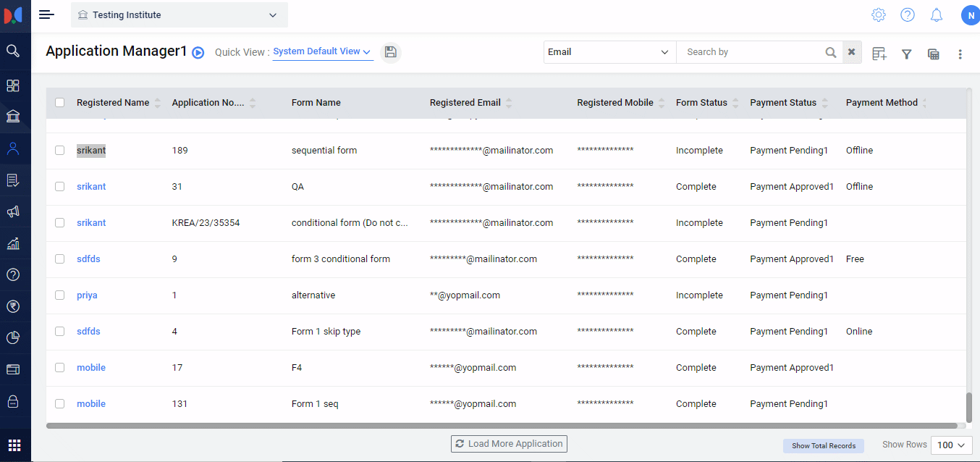980x462 pixels.
Task: Open the three-dot more options menu
Action: pos(960,54)
